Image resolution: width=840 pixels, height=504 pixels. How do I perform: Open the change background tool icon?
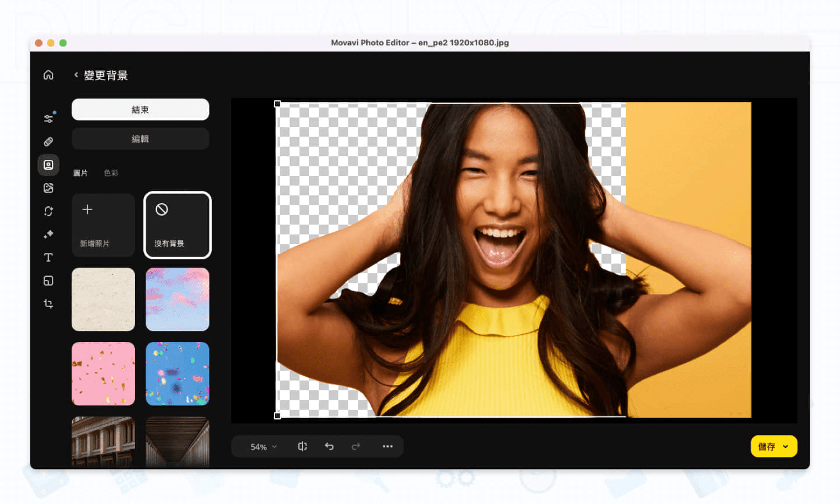(48, 165)
